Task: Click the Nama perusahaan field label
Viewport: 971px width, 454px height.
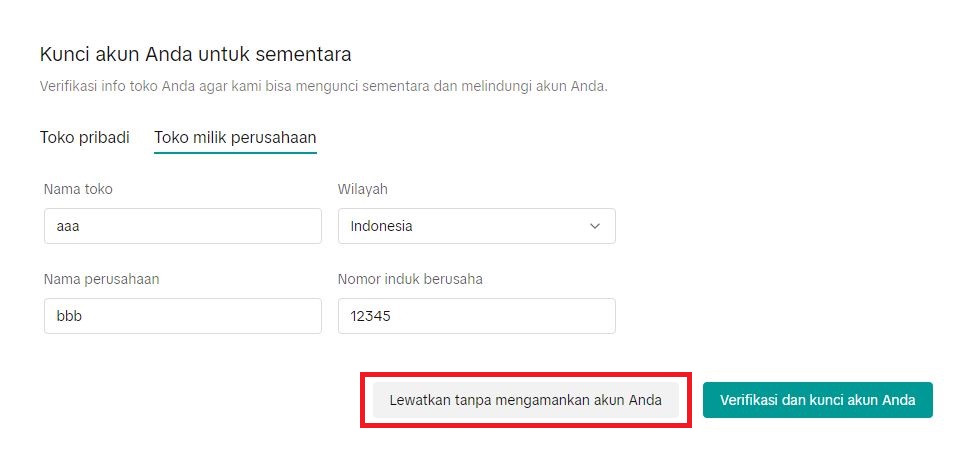Action: (102, 279)
